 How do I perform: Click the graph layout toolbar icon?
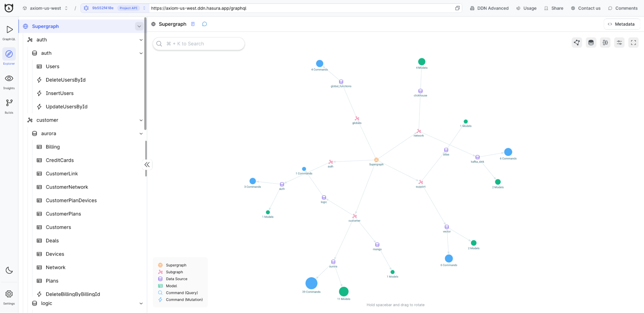point(577,42)
